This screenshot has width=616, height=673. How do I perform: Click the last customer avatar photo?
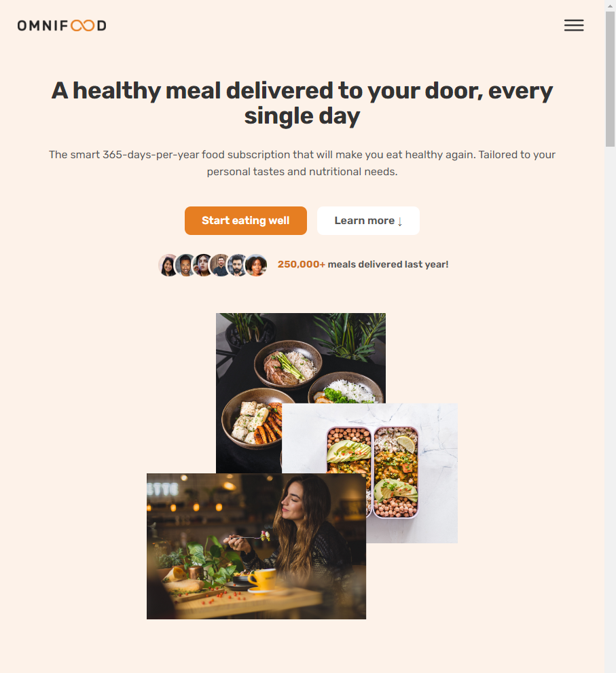[256, 266]
